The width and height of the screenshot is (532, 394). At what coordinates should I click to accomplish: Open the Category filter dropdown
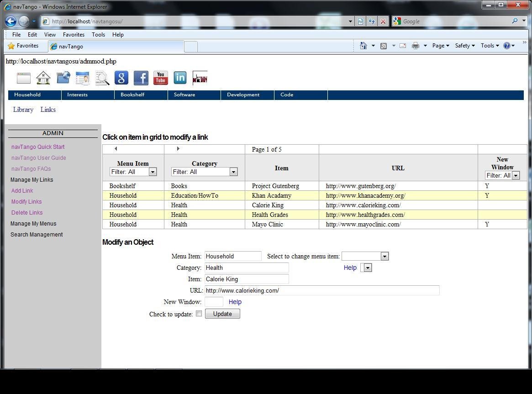233,171
